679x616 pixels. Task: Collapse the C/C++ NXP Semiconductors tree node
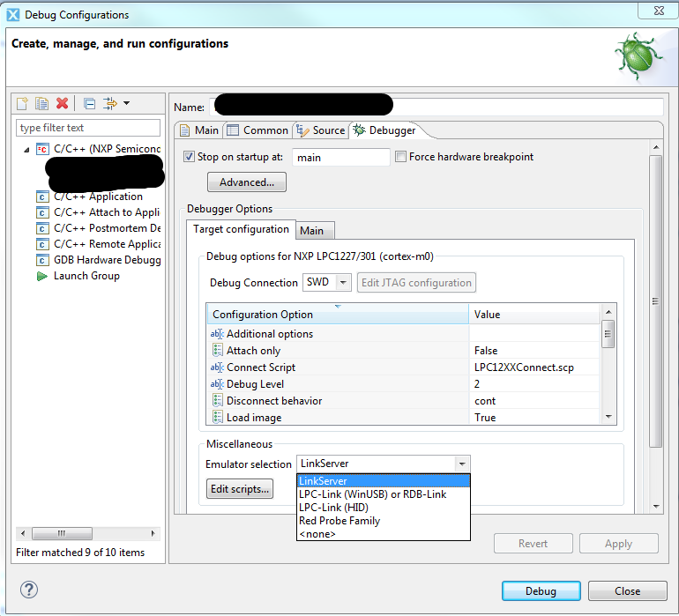tap(26, 150)
